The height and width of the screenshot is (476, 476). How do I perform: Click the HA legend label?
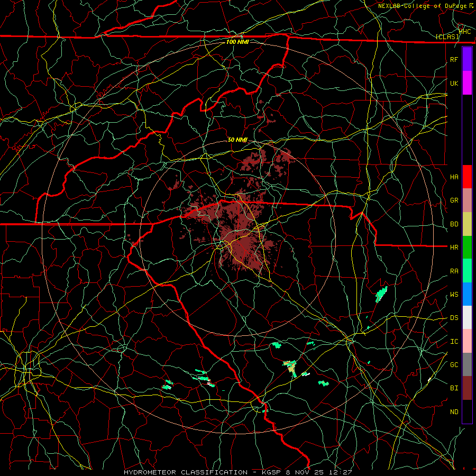click(454, 177)
